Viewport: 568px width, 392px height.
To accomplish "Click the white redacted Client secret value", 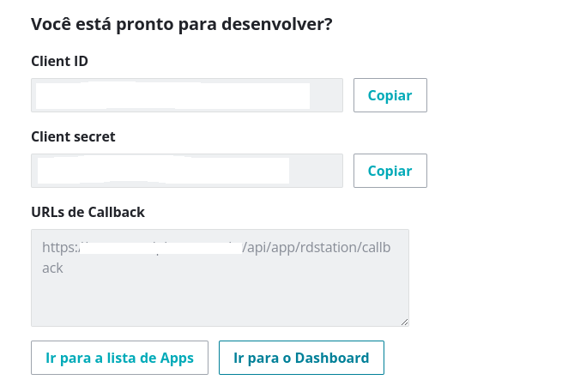I will coord(163,171).
